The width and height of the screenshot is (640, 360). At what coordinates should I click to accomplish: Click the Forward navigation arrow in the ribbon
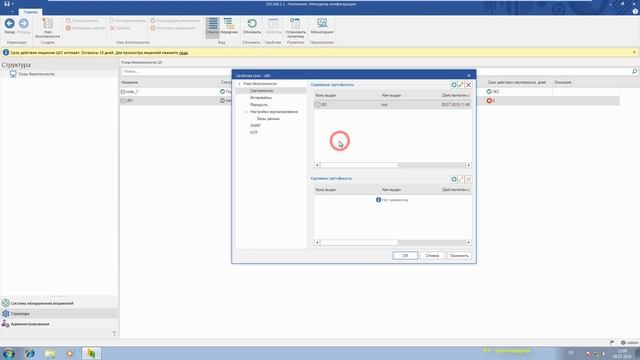(24, 26)
